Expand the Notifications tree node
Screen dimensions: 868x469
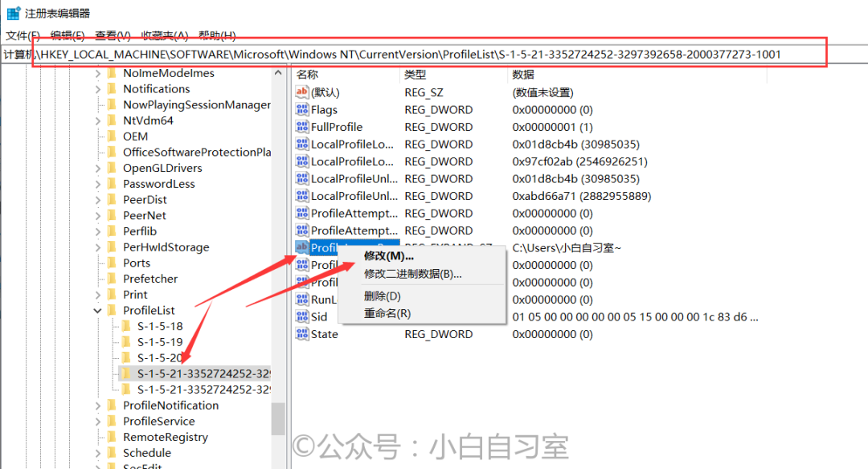coord(98,89)
